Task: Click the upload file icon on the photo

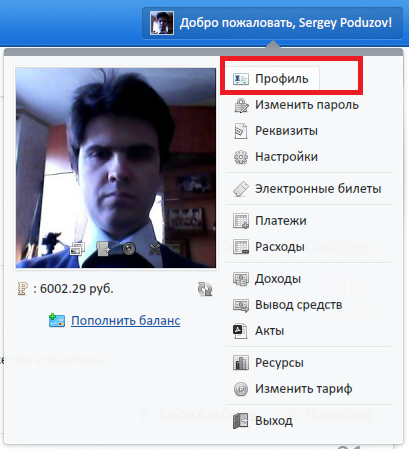Action: pyautogui.click(x=103, y=249)
